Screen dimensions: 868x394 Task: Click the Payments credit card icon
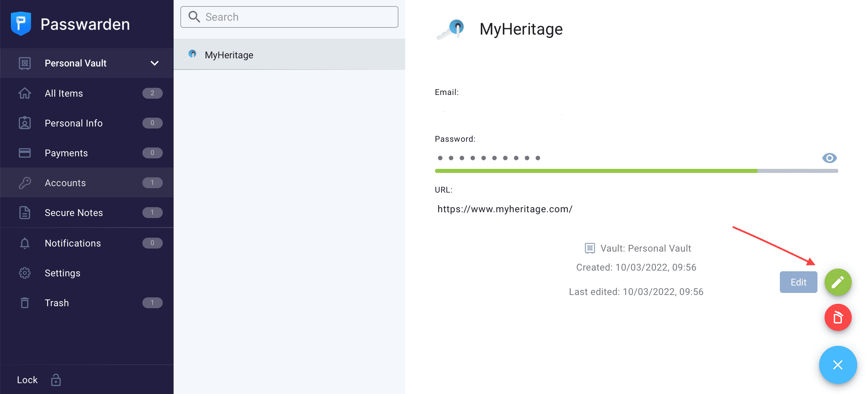point(24,153)
